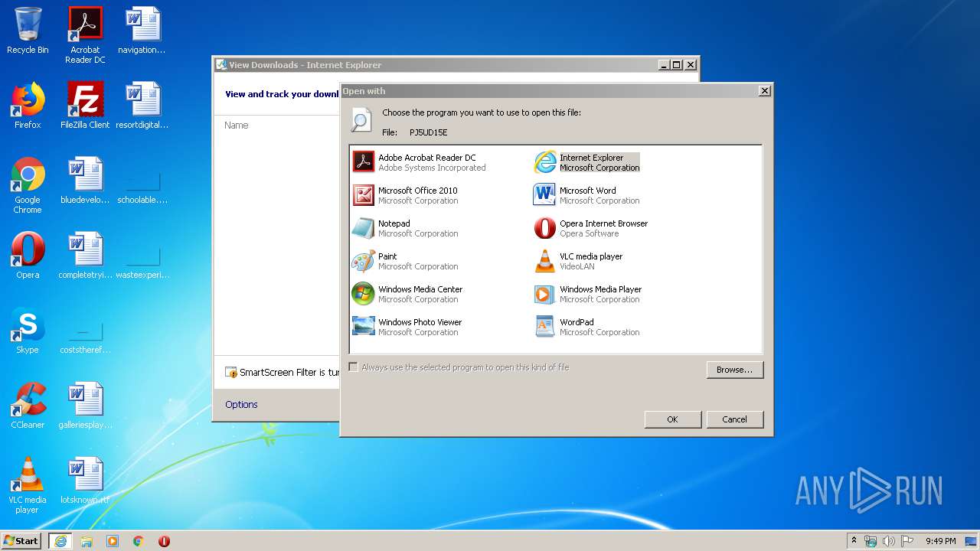The image size is (980, 551).
Task: Select VLC media player desktop shortcut
Action: (28, 485)
